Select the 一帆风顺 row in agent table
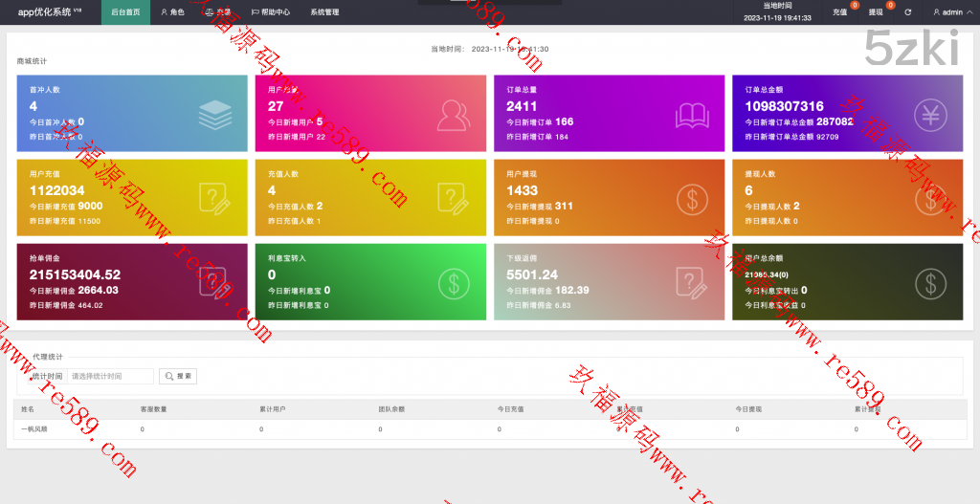980x504 pixels. pyautogui.click(x=34, y=429)
